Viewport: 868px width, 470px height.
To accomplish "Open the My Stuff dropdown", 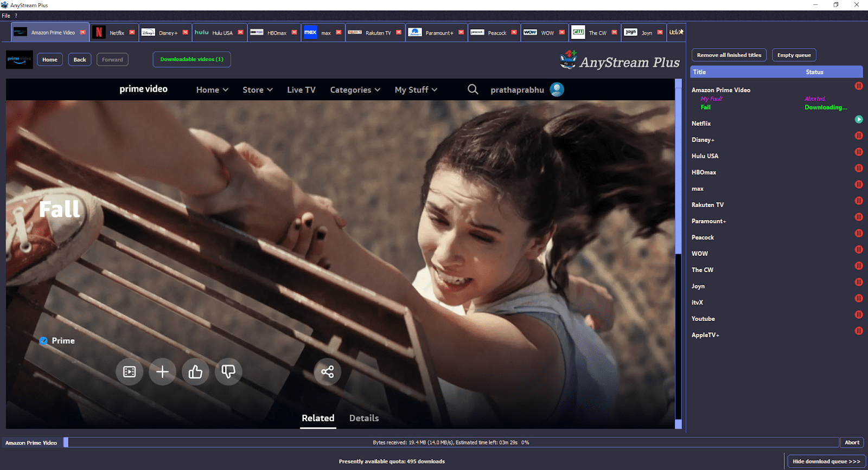I will click(416, 90).
